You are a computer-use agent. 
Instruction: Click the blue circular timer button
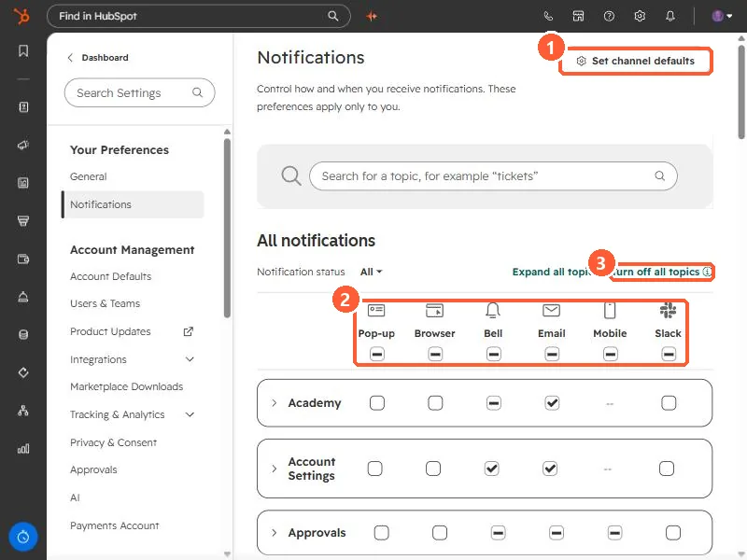22,537
